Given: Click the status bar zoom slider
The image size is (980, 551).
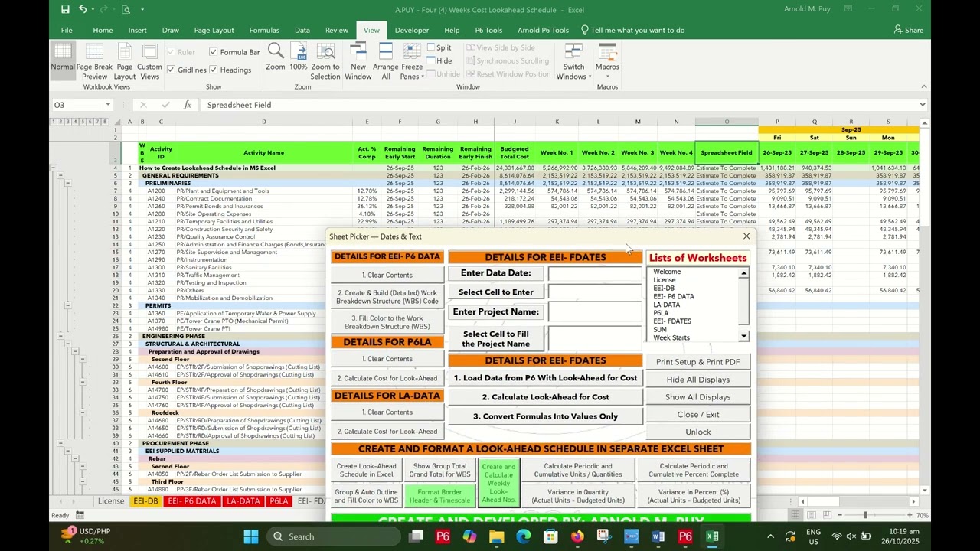Looking at the screenshot, I should [865, 515].
